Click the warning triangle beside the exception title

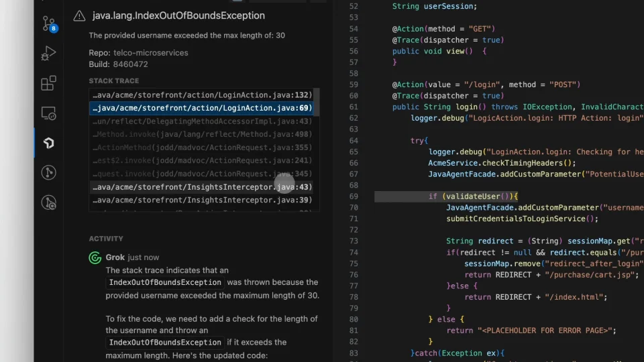[79, 16]
